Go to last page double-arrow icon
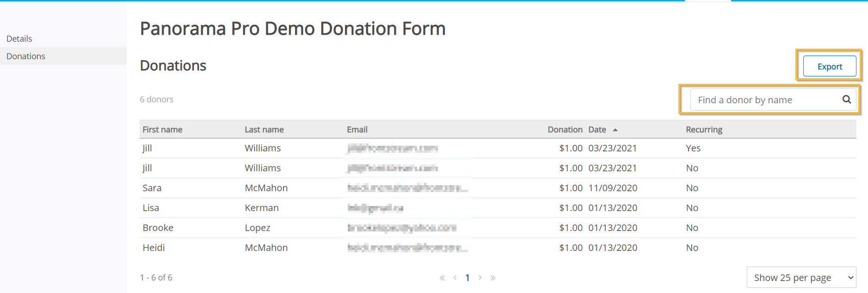Screen dimensions: 868x293 pyautogui.click(x=493, y=278)
